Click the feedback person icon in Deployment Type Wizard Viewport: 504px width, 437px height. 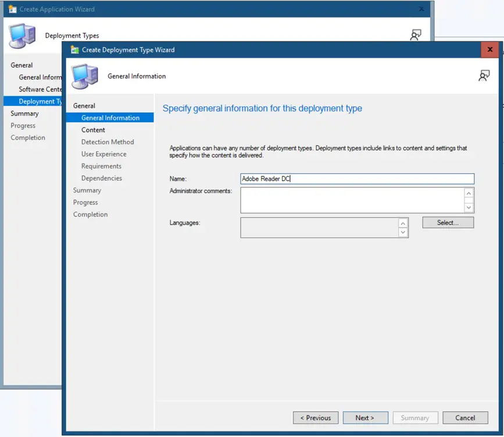pyautogui.click(x=484, y=76)
